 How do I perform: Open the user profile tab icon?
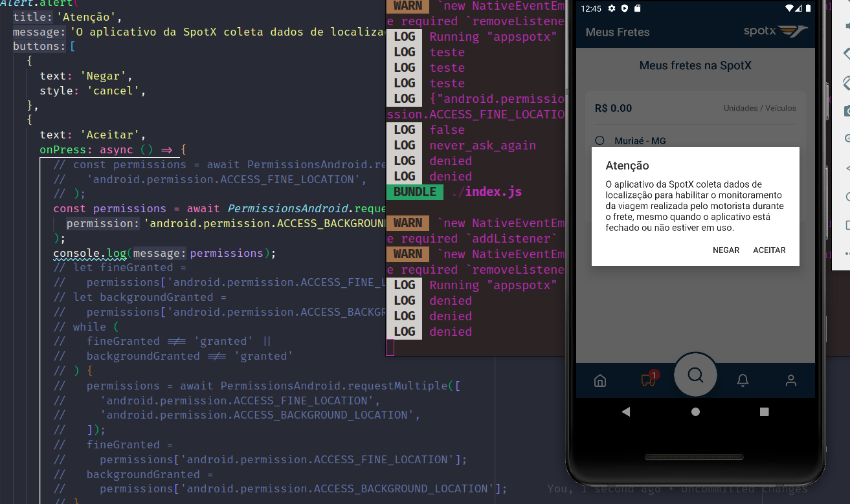(x=790, y=380)
